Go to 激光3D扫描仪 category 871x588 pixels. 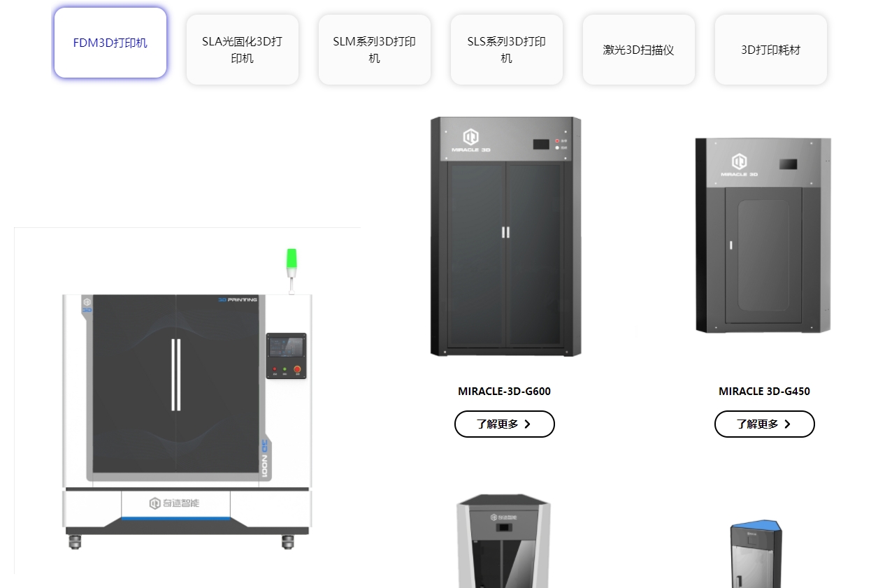[x=639, y=50]
